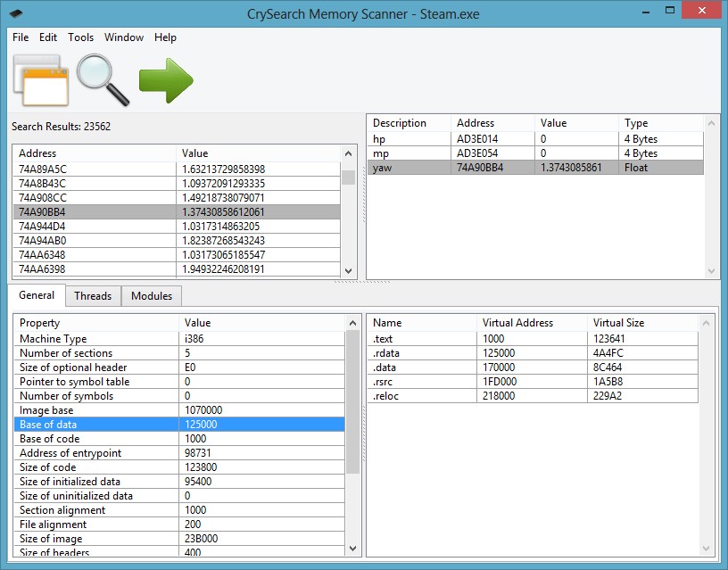The width and height of the screenshot is (728, 570).
Task: Select the .text section row
Action: [x=533, y=339]
